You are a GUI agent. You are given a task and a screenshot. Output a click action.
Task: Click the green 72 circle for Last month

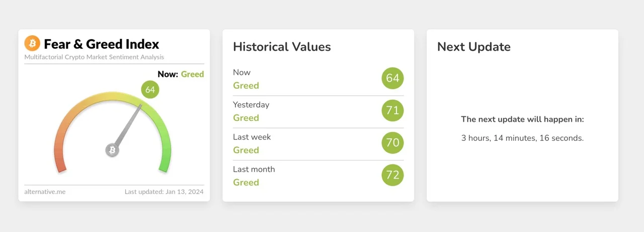tap(392, 175)
